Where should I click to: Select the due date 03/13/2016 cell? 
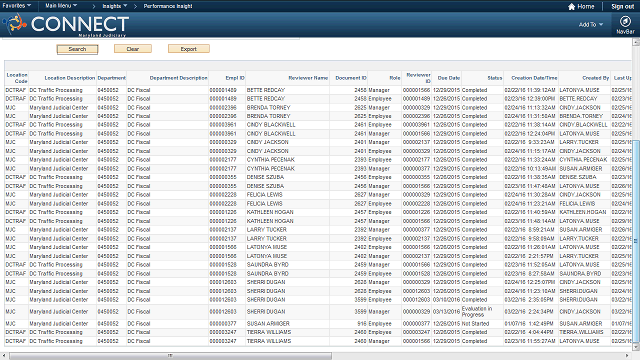tap(447, 311)
